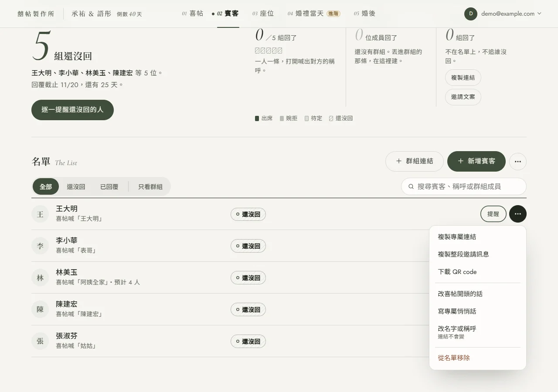Click the 婉拒 legend swatch
The image size is (558, 392).
[282, 118]
